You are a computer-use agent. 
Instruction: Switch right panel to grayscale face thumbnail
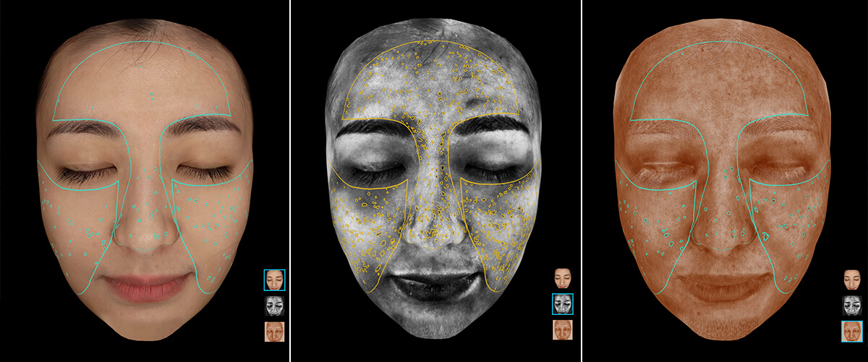tap(852, 306)
